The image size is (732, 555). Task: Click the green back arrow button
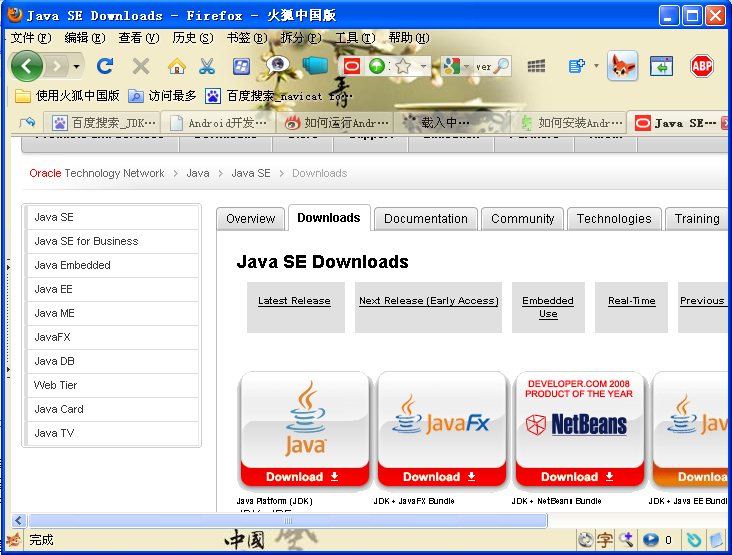27,66
